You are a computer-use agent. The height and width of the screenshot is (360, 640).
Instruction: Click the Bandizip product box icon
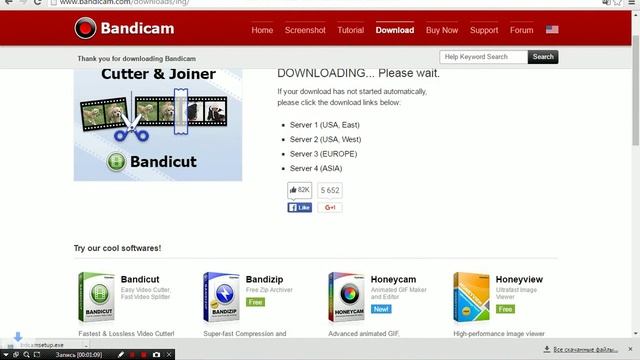221,297
